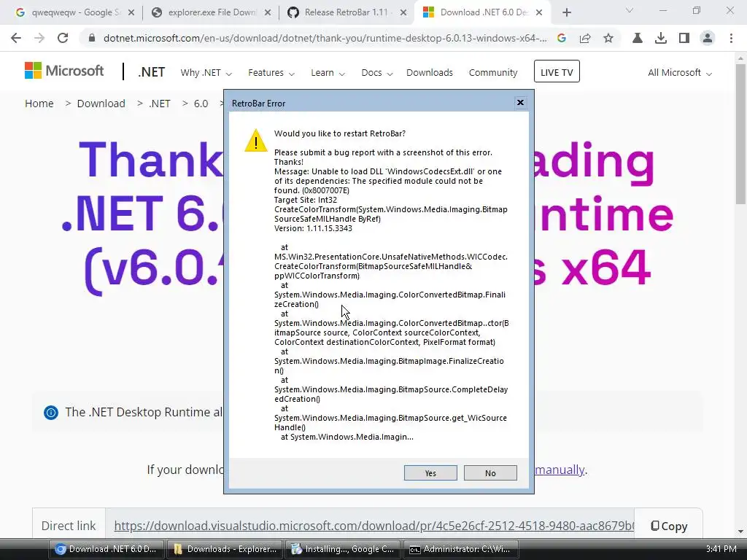747x560 pixels.
Task: Click the Microsoft logo
Action: pos(64,71)
